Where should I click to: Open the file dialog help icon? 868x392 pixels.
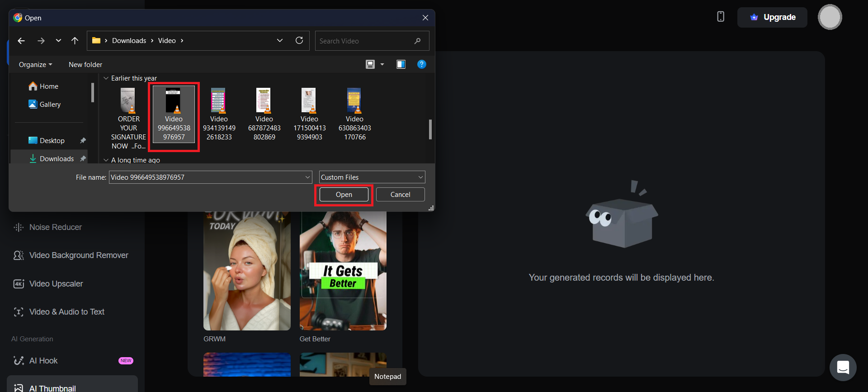pyautogui.click(x=421, y=64)
